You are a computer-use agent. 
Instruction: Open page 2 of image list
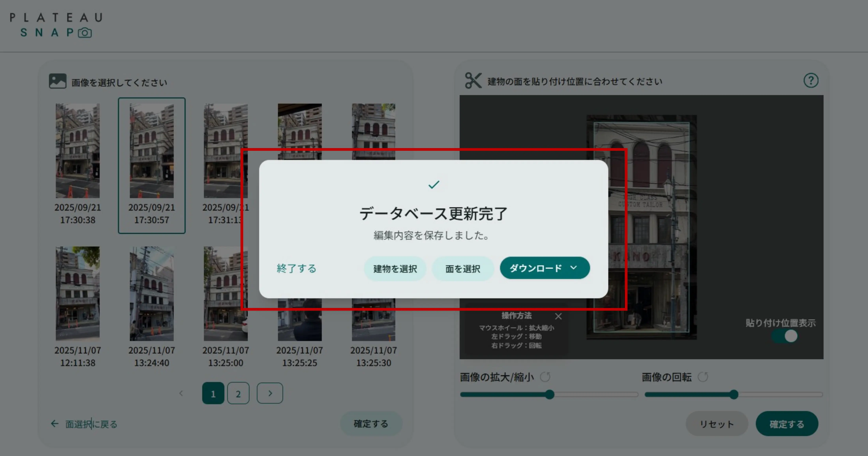(x=238, y=393)
